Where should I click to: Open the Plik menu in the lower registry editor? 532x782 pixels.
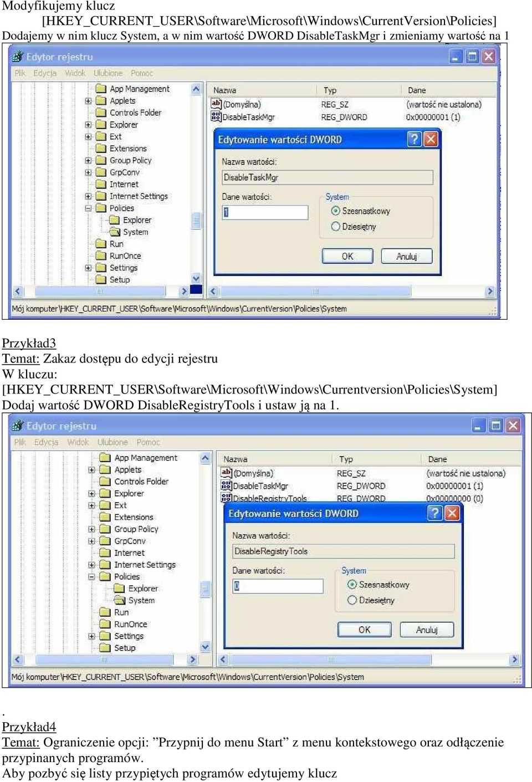(21, 442)
